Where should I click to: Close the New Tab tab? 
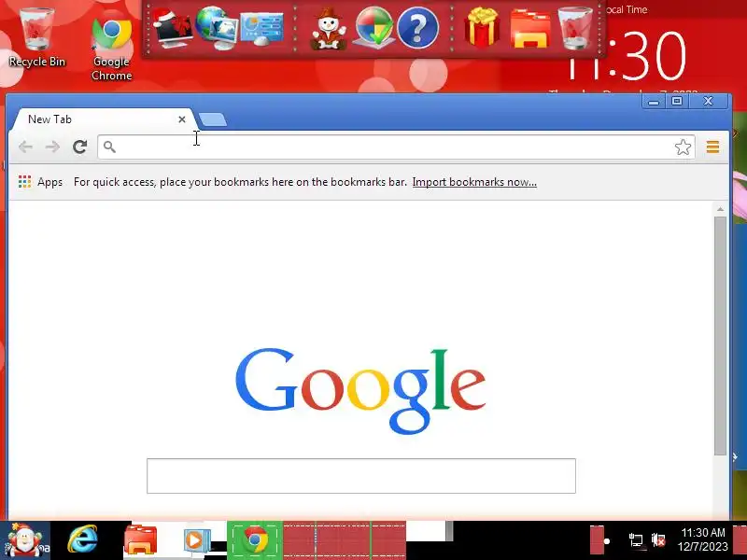point(181,119)
